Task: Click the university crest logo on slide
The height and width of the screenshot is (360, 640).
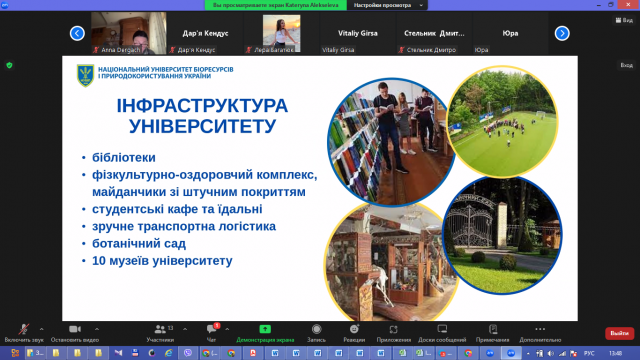Action: pos(85,75)
